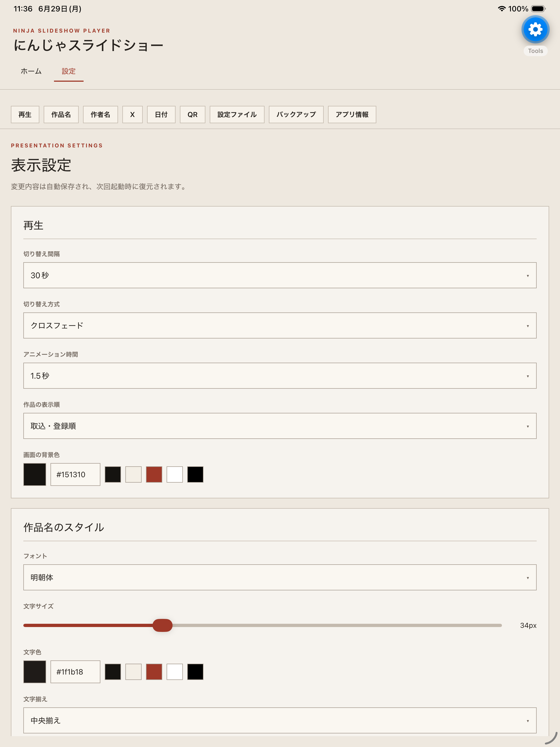The width and height of the screenshot is (560, 747).
Task: Jump to 作品名 settings section
Action: click(61, 115)
